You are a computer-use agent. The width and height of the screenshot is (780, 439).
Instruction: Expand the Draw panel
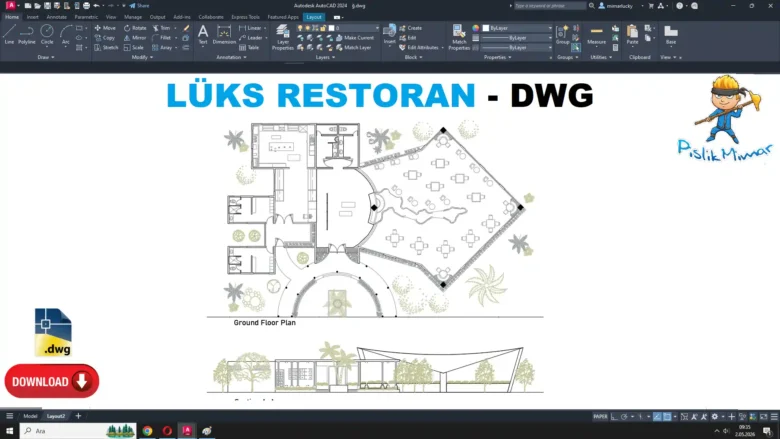pos(46,58)
